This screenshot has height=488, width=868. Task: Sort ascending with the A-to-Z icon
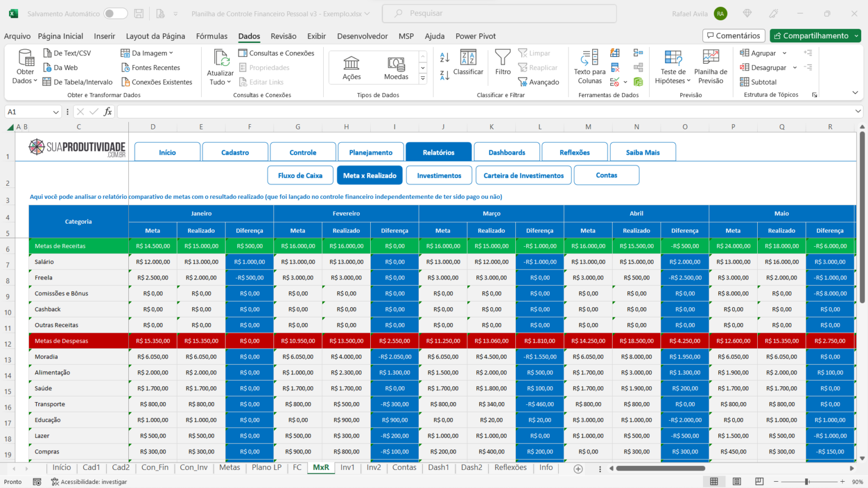[x=445, y=57]
